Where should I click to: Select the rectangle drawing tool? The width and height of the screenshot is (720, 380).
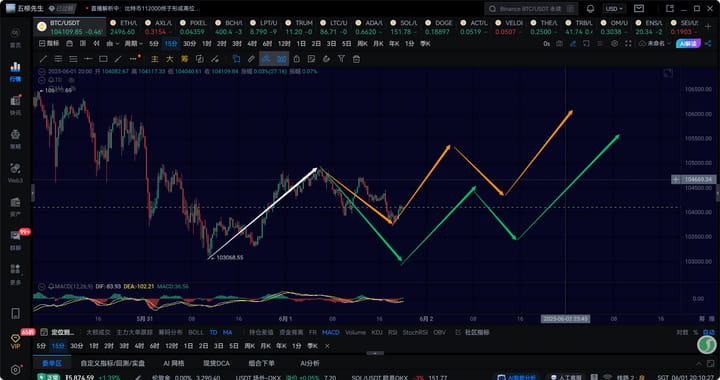click(103, 59)
